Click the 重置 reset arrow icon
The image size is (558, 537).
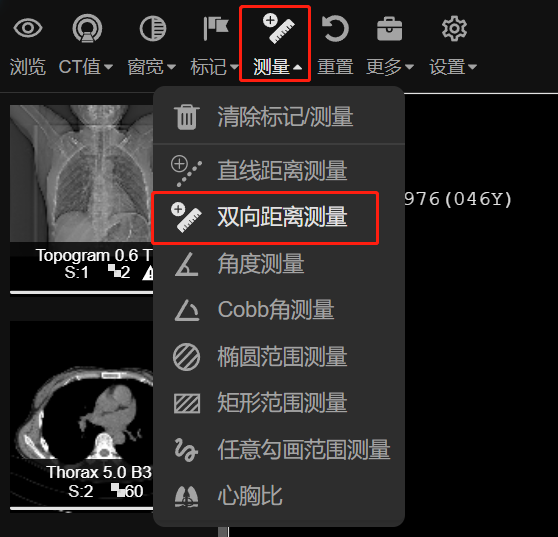pyautogui.click(x=335, y=28)
